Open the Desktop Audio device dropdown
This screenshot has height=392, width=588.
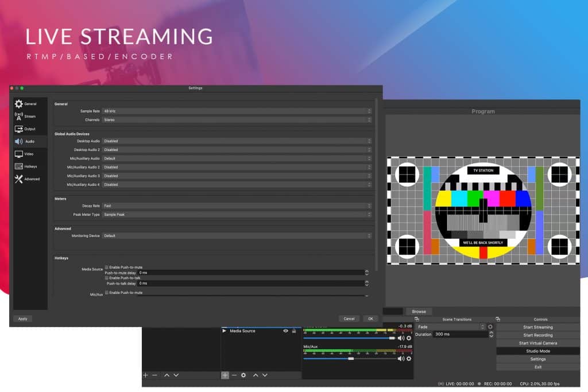click(235, 141)
